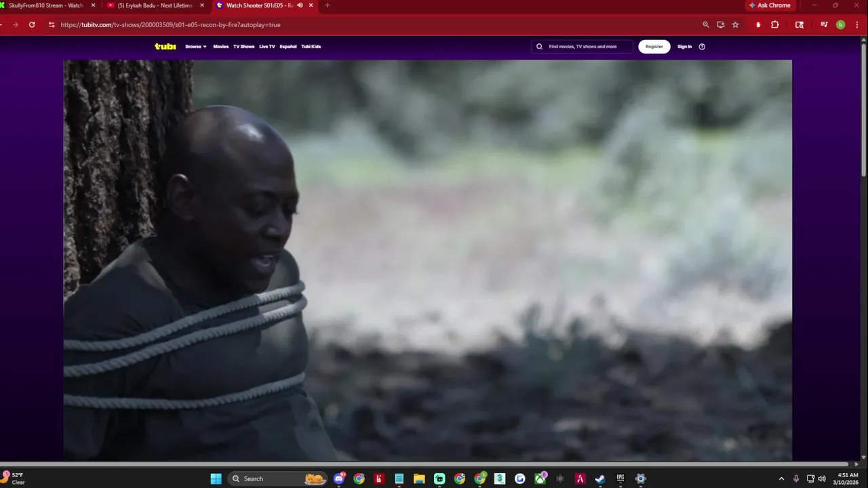Open Steam from the taskbar

(x=600, y=479)
